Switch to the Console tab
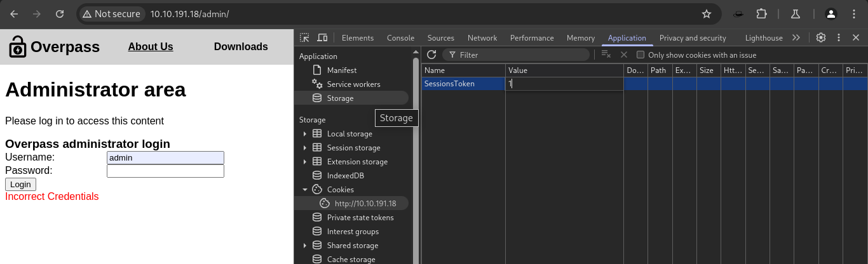The width and height of the screenshot is (868, 264). pyautogui.click(x=400, y=38)
